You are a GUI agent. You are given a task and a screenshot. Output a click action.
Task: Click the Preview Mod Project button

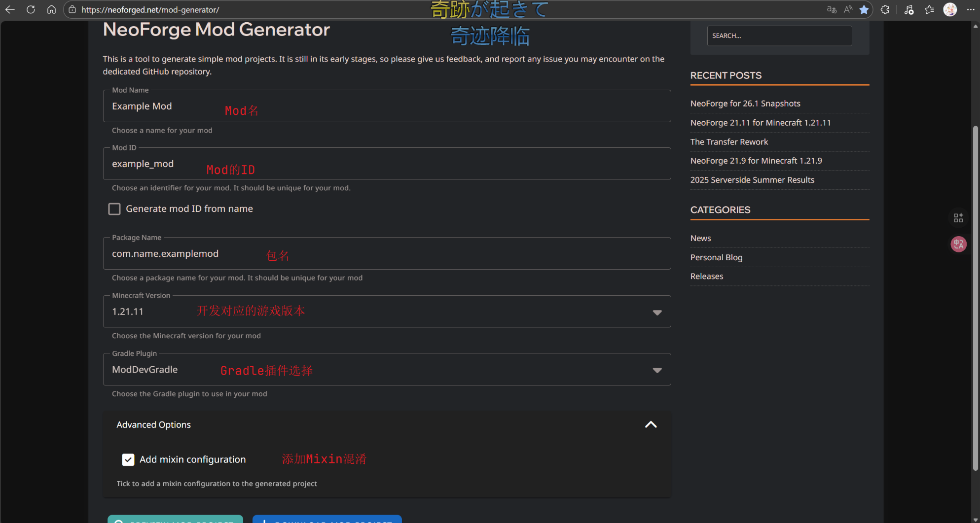click(175, 519)
